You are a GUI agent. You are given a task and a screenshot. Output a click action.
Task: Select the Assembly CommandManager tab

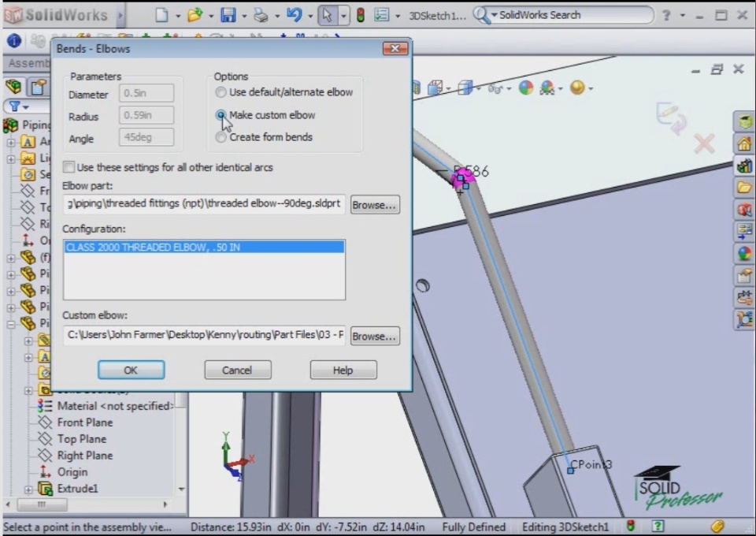click(28, 63)
